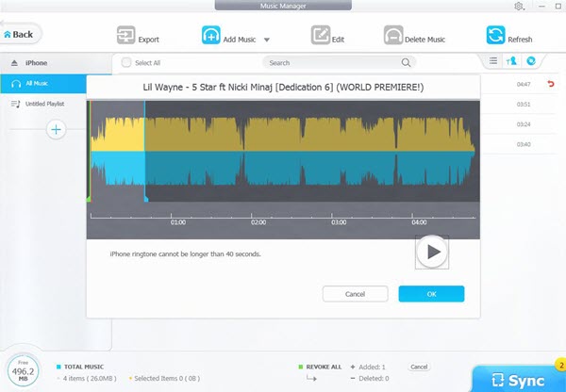The image size is (566, 392).
Task: Play the ringtone preview
Action: click(432, 252)
